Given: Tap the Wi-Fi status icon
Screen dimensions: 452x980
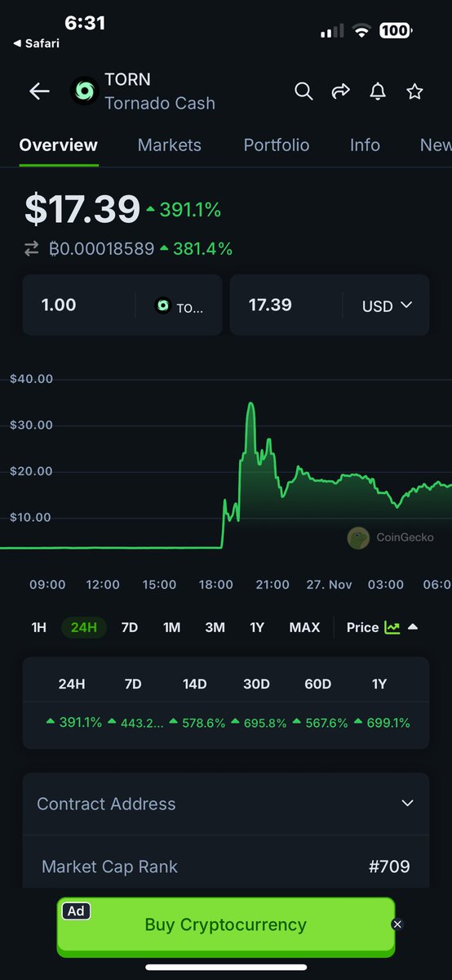Looking at the screenshot, I should [361, 31].
